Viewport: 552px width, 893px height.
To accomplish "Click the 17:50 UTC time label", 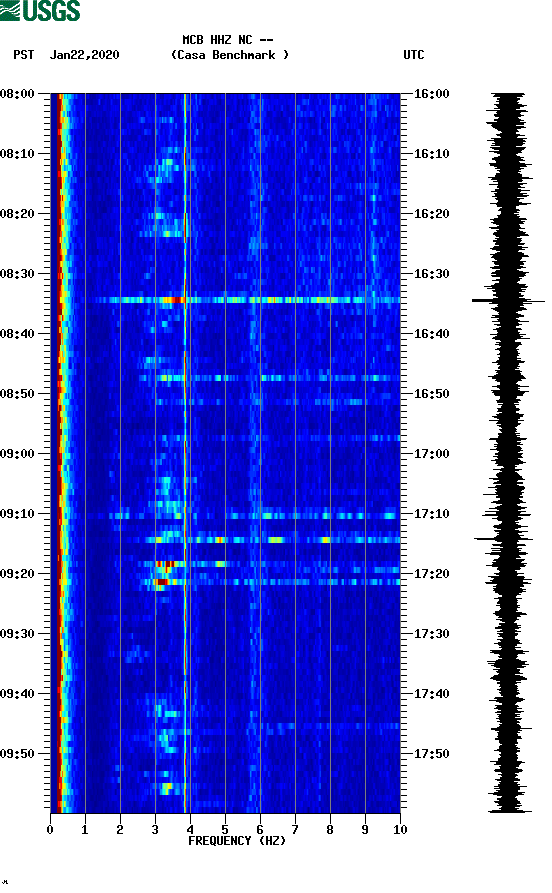I will pos(431,753).
